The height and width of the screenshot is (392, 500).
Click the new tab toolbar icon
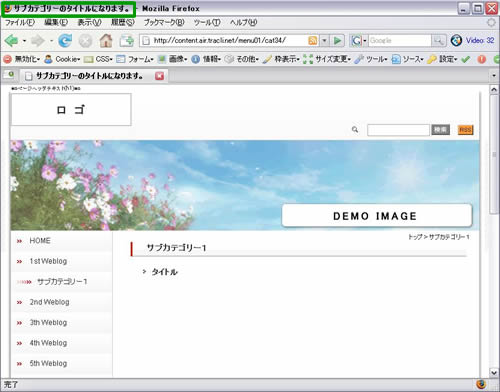click(x=127, y=41)
